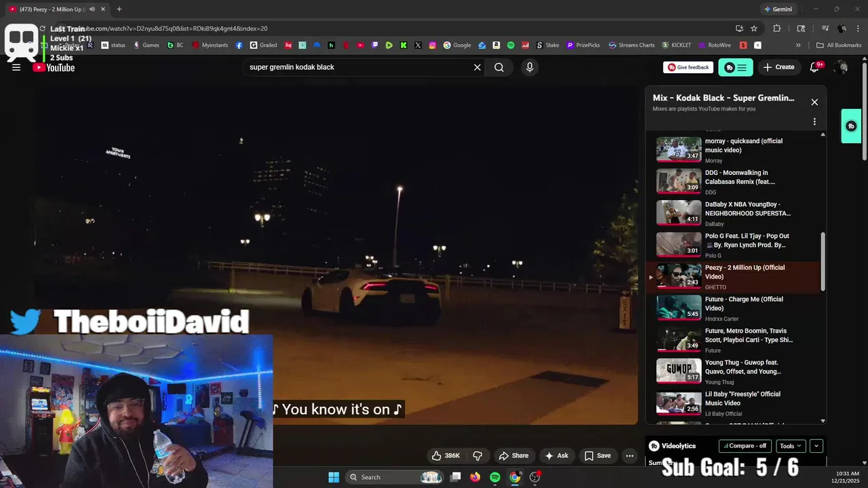Run search with the magnifier button
The image size is (868, 488).
(x=499, y=67)
